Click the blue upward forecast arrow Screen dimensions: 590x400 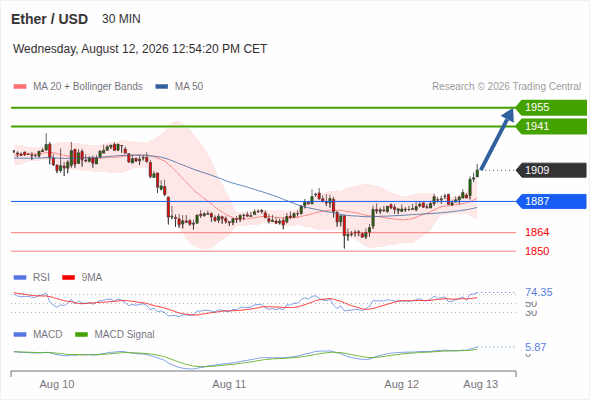pyautogui.click(x=497, y=139)
